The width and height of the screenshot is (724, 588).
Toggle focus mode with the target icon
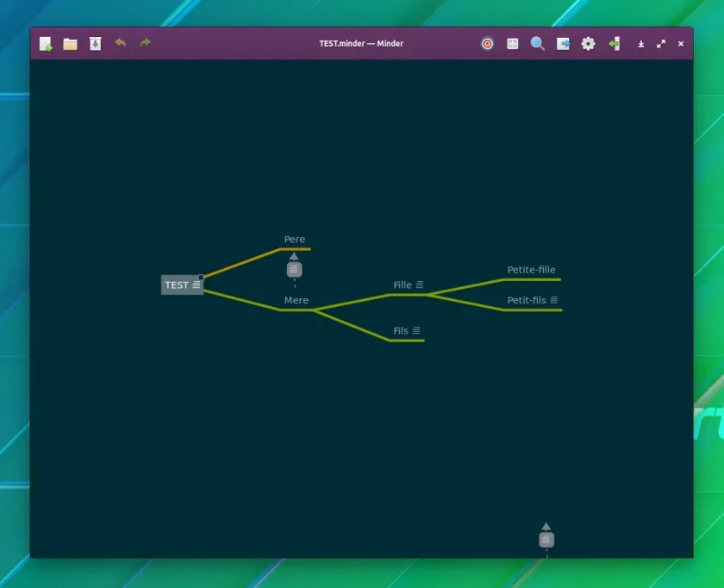click(x=487, y=44)
